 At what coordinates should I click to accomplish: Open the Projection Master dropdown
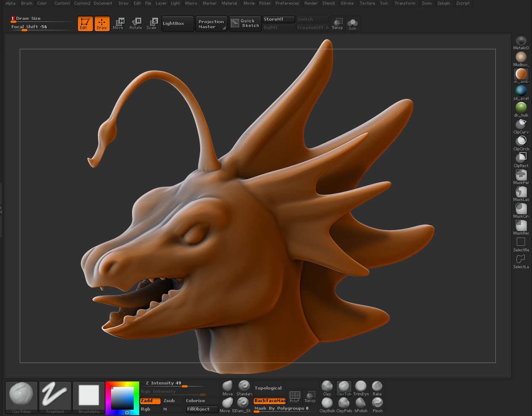[211, 24]
